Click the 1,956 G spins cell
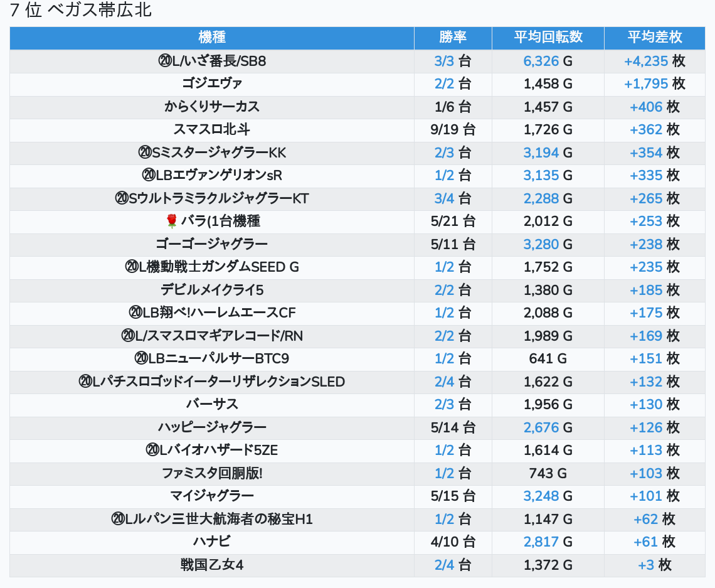715x588 pixels. 548,405
